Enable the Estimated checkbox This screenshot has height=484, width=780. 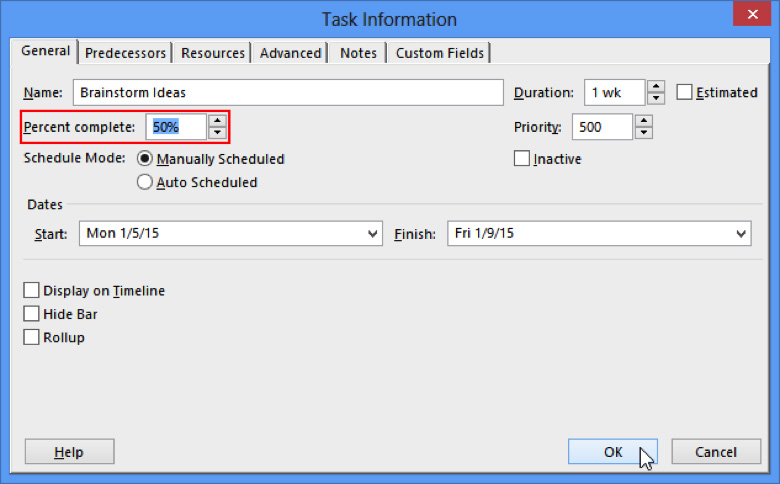coord(685,92)
